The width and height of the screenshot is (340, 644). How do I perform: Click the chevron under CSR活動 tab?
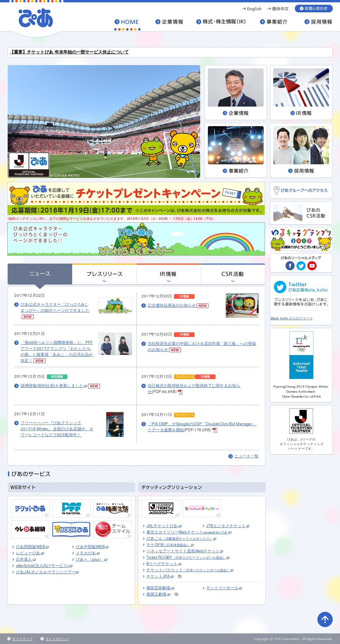coord(233,281)
